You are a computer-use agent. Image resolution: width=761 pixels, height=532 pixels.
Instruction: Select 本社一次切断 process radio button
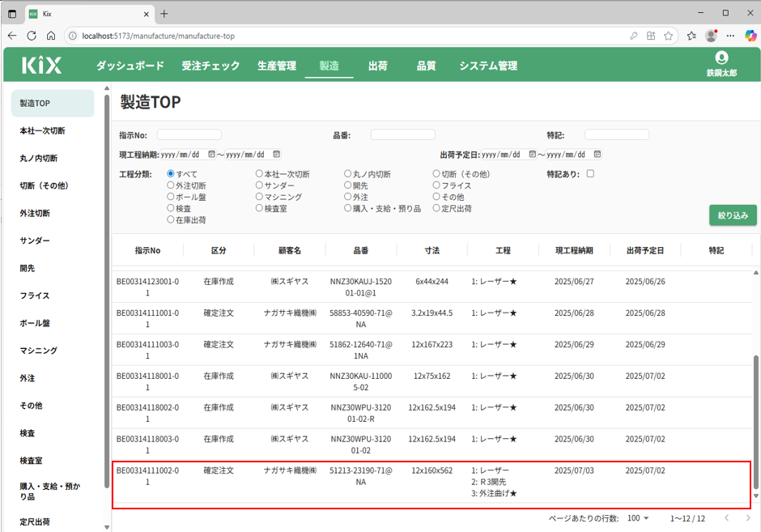(259, 174)
